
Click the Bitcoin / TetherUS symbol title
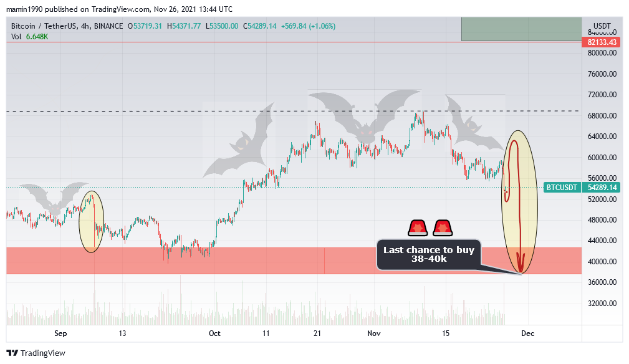pyautogui.click(x=67, y=26)
